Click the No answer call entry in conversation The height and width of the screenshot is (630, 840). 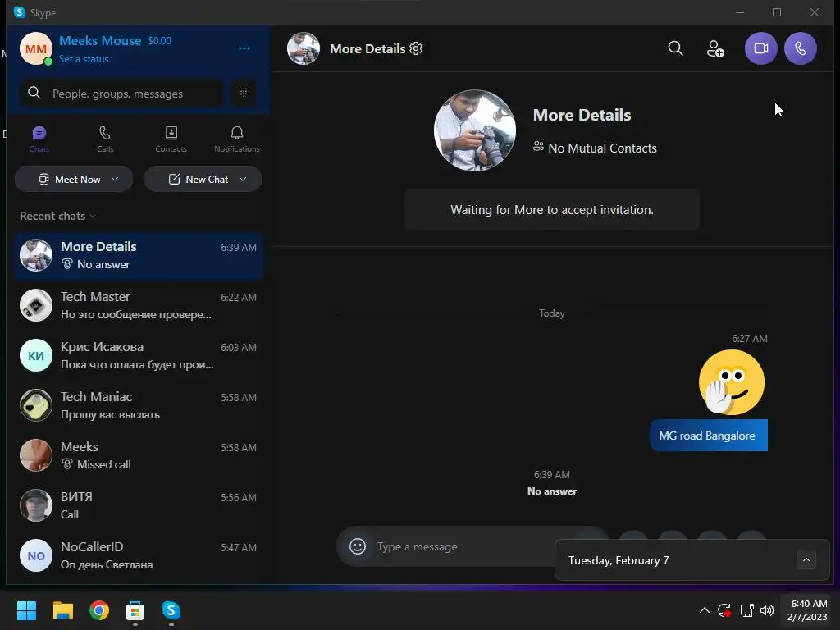pyautogui.click(x=552, y=491)
